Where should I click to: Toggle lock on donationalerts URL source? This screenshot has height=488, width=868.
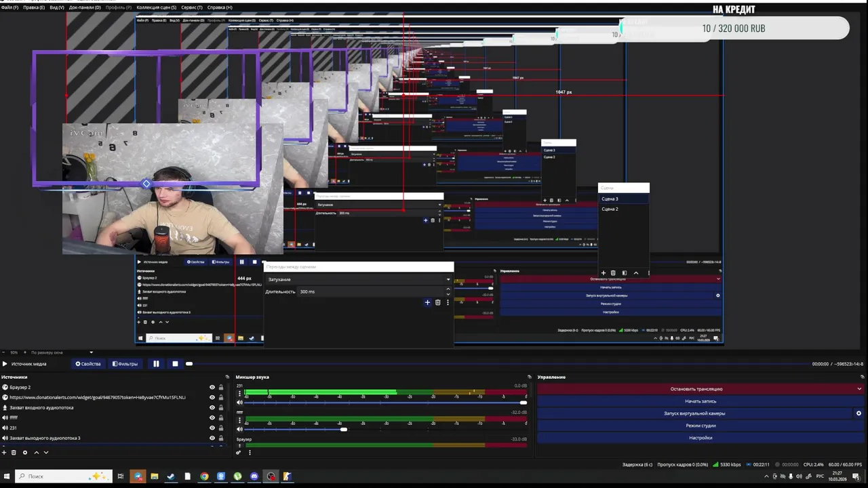coord(221,398)
